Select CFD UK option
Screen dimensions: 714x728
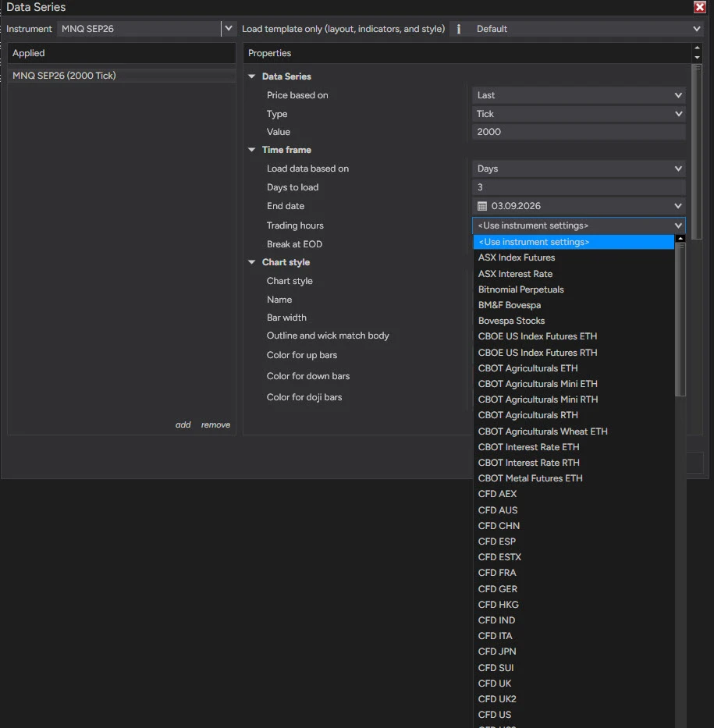click(574, 684)
